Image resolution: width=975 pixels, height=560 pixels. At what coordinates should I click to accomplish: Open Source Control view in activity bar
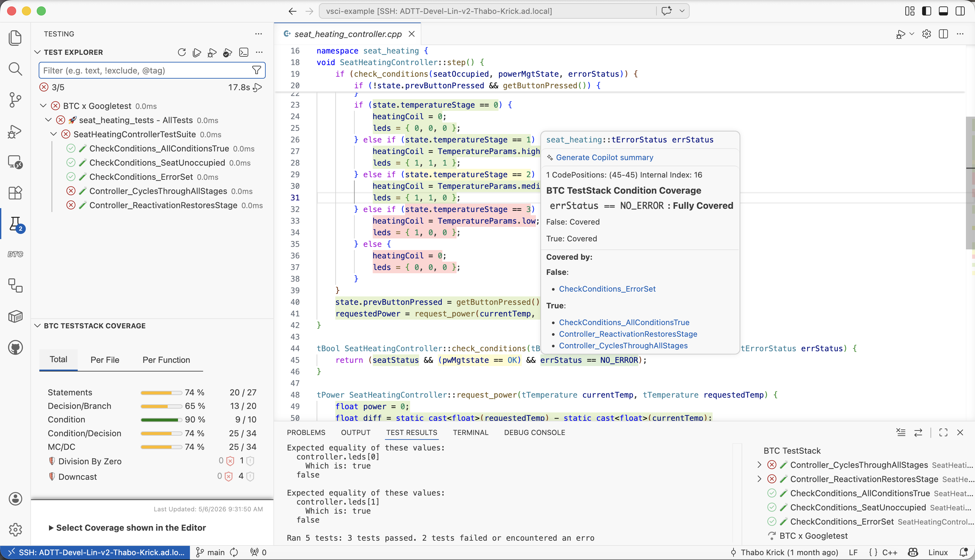15,100
